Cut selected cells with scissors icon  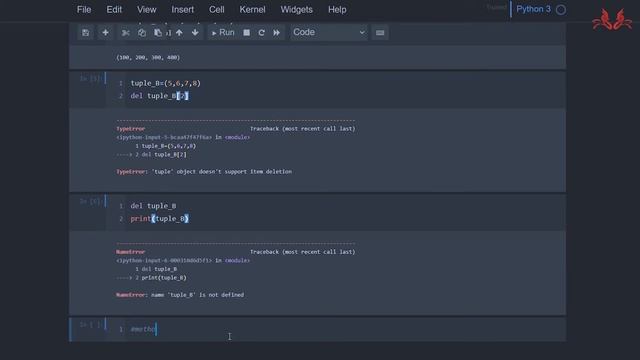pos(125,33)
